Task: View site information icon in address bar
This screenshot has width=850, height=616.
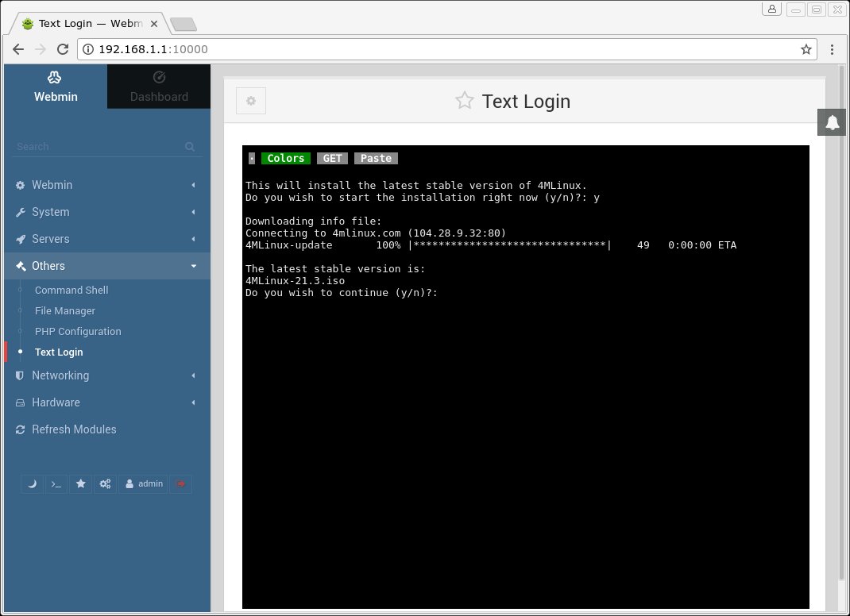Action: click(x=88, y=49)
